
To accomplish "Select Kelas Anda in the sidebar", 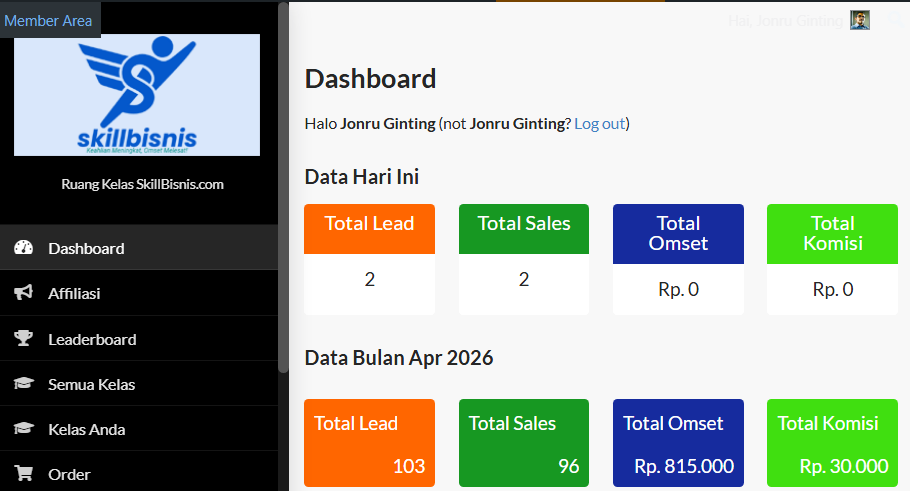I will pyautogui.click(x=86, y=429).
